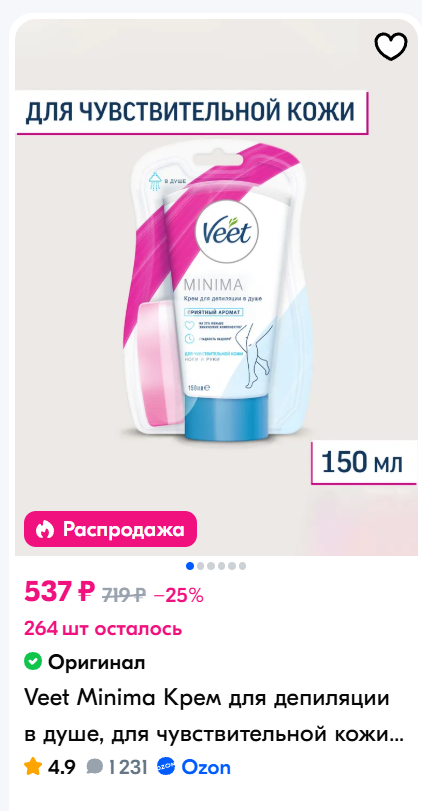
Task: Click the 537 ₽ sale price
Action: 60,592
